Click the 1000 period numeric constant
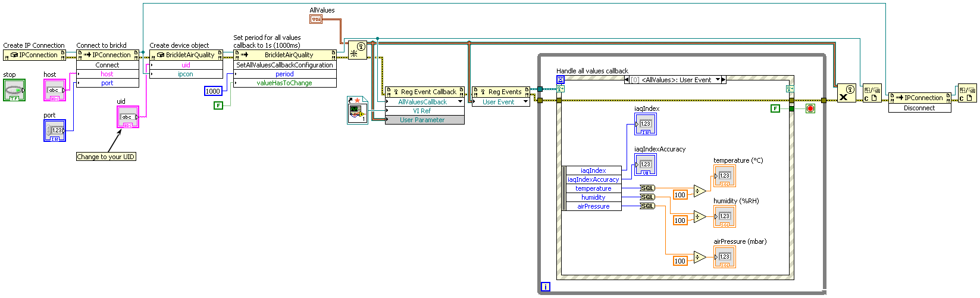Image resolution: width=980 pixels, height=298 pixels. 213,91
